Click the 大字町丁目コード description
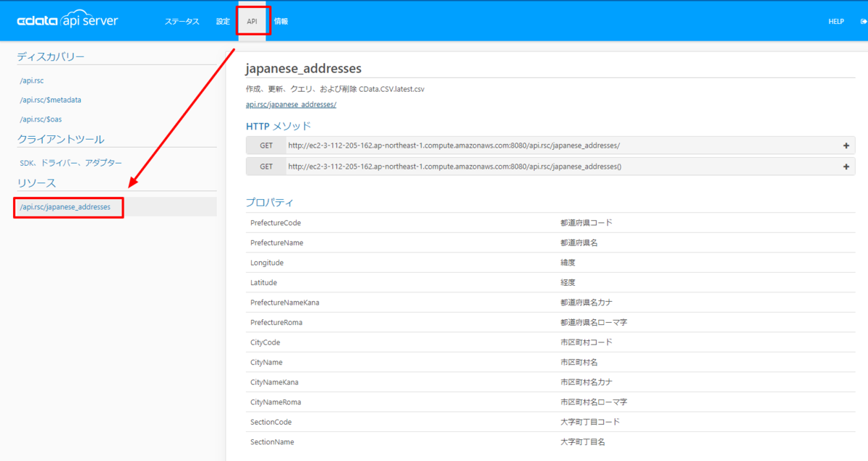Viewport: 868px width, 461px height. tap(590, 422)
